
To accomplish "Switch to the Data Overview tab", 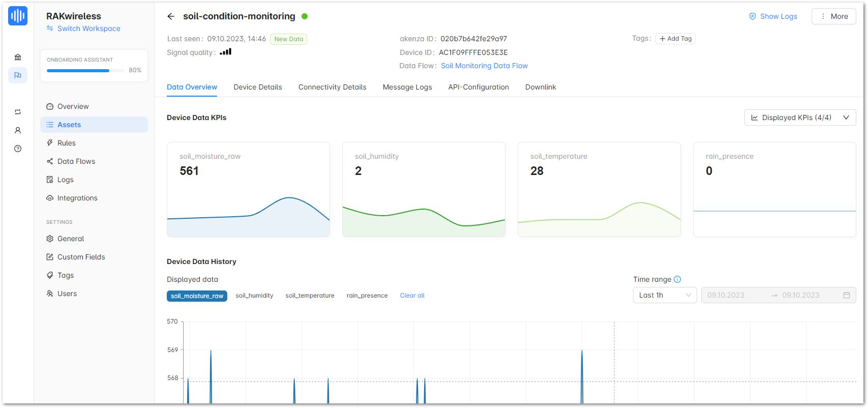I will point(192,87).
